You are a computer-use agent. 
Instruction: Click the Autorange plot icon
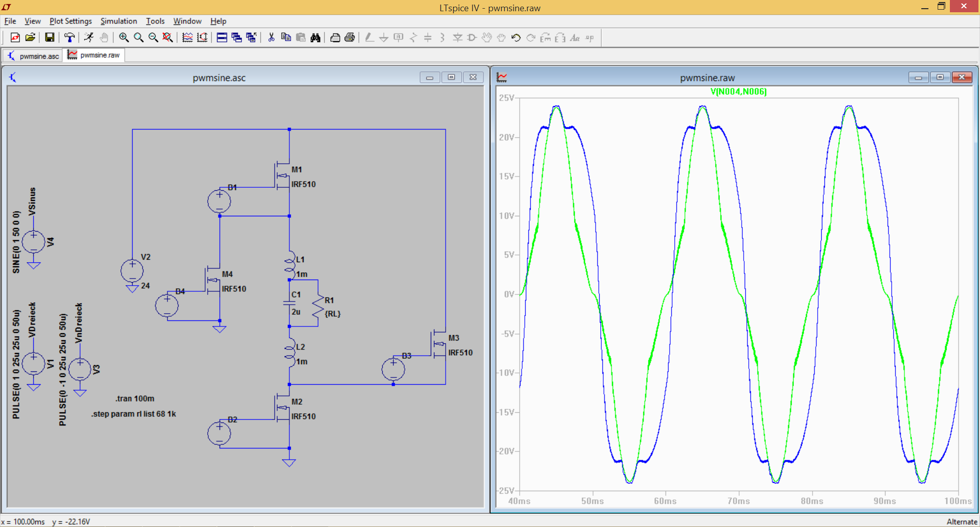(x=202, y=37)
